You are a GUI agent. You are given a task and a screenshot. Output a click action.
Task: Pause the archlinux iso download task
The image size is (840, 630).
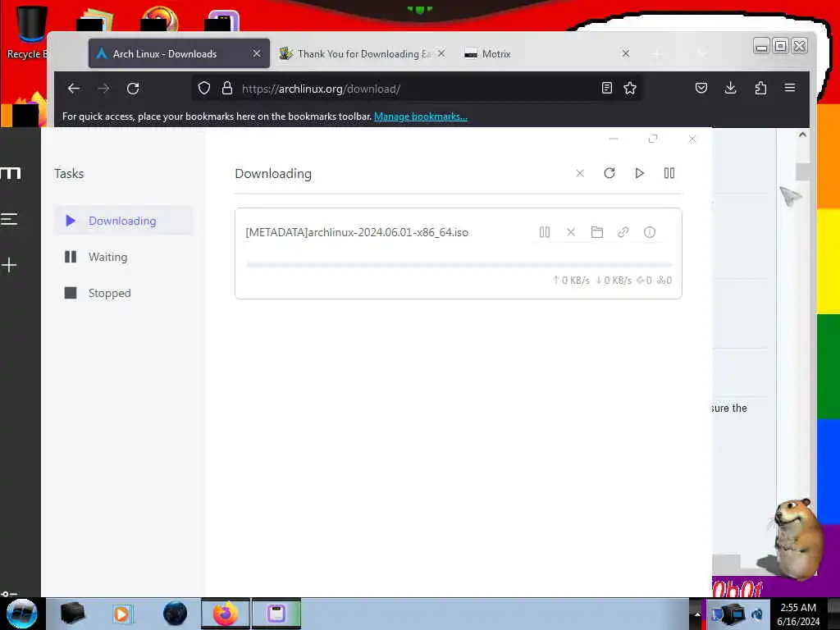(x=545, y=232)
